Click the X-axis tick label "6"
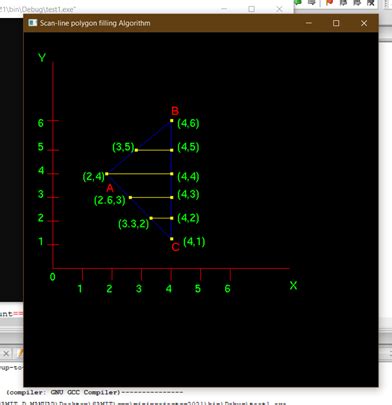392x405 pixels. click(227, 288)
